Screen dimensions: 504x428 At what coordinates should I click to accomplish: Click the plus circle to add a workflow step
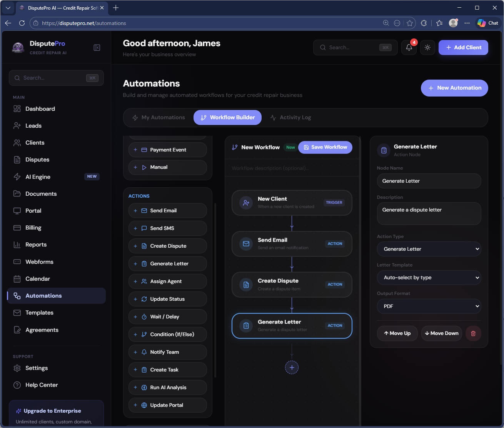292,367
